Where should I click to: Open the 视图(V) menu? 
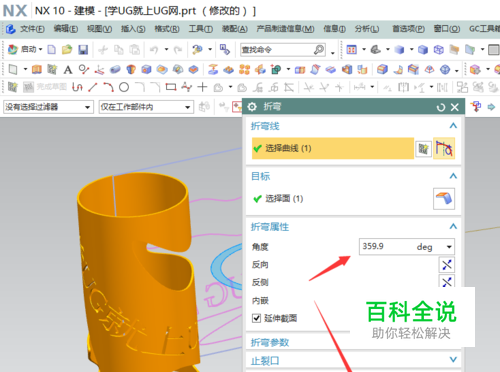(x=99, y=29)
